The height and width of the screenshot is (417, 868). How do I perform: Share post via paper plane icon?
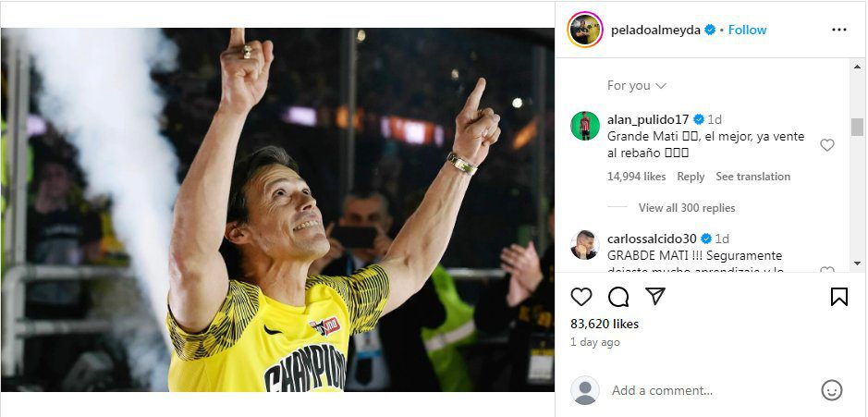click(654, 297)
